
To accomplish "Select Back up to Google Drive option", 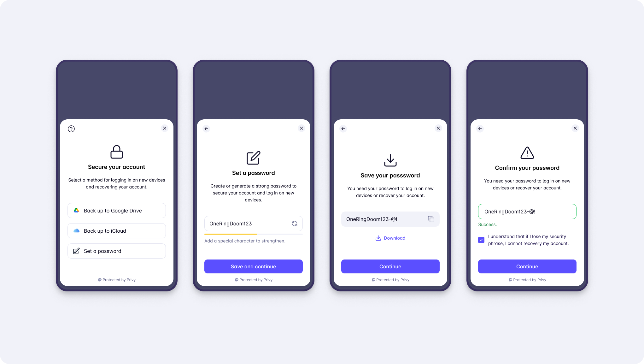I will pyautogui.click(x=117, y=210).
